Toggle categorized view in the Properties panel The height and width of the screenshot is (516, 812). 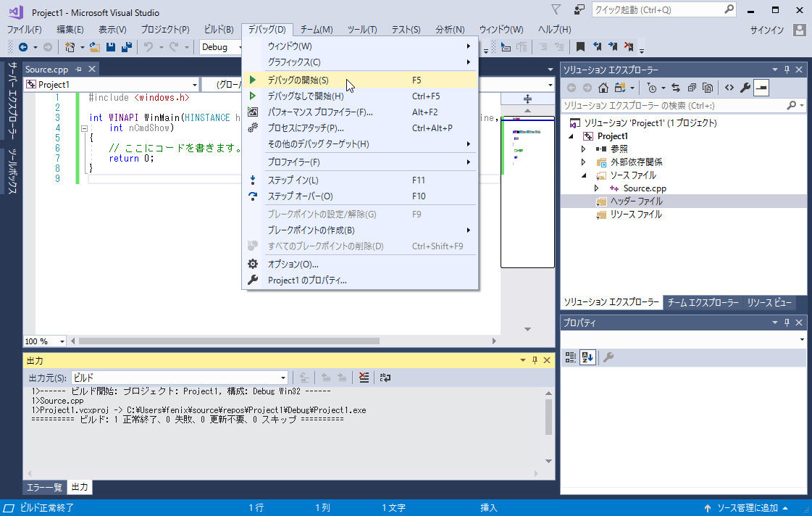[x=571, y=357]
